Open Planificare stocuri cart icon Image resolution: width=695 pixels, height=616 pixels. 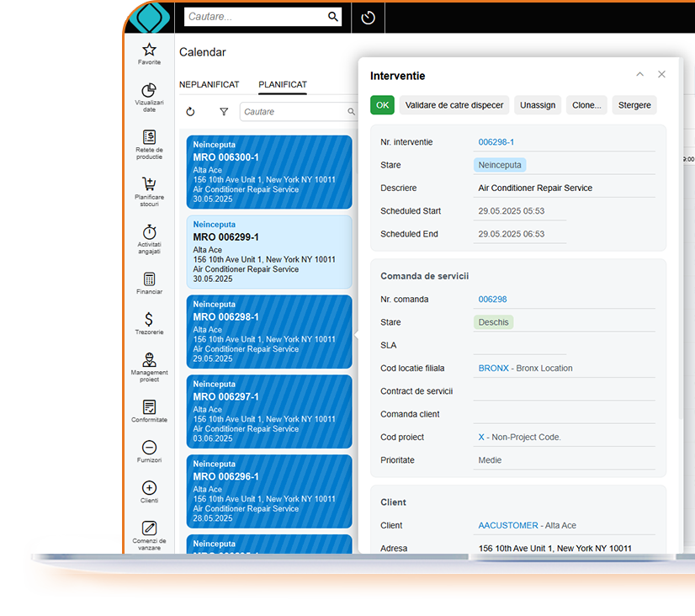[149, 184]
